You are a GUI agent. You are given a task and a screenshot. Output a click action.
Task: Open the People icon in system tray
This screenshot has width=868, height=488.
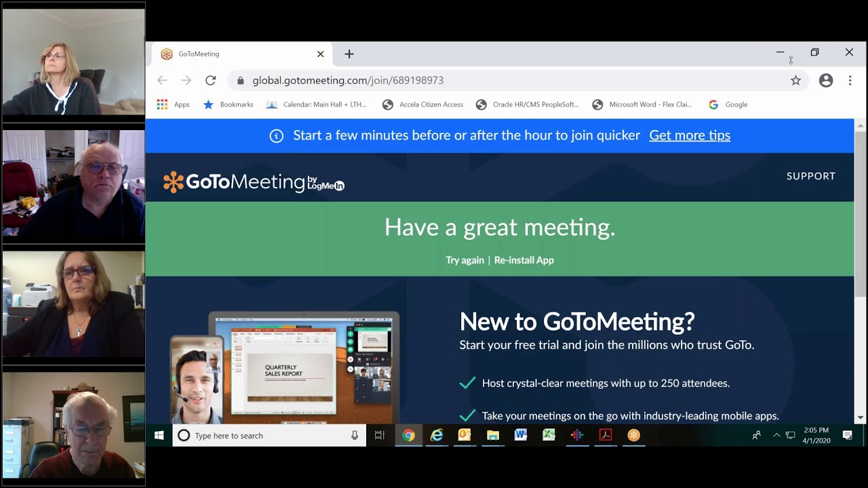(x=757, y=436)
